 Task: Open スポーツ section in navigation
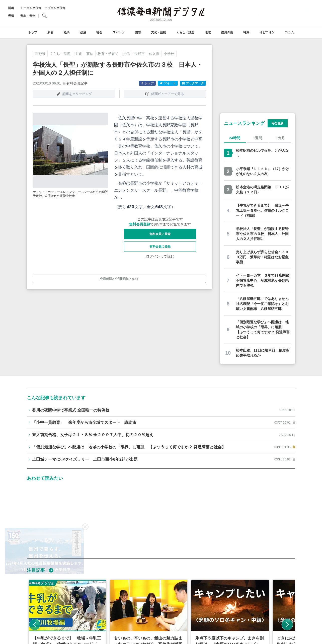(x=119, y=32)
